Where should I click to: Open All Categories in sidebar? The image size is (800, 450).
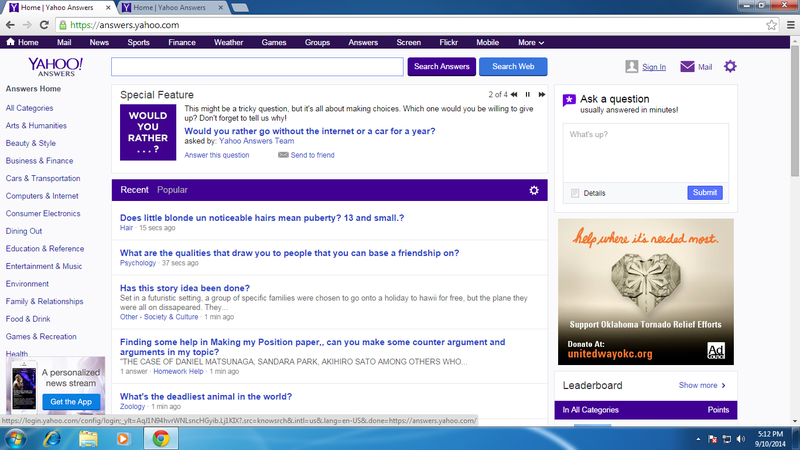click(29, 108)
